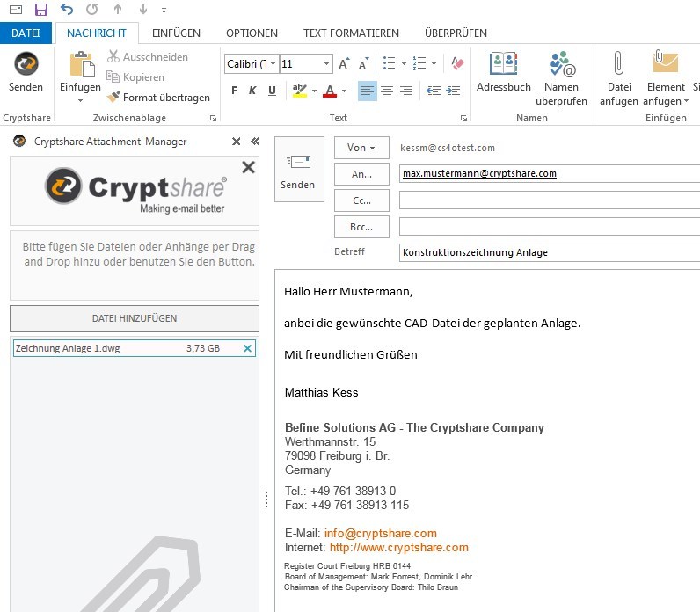Increase font size with the large A icon
The height and width of the screenshot is (612, 700).
[x=344, y=64]
